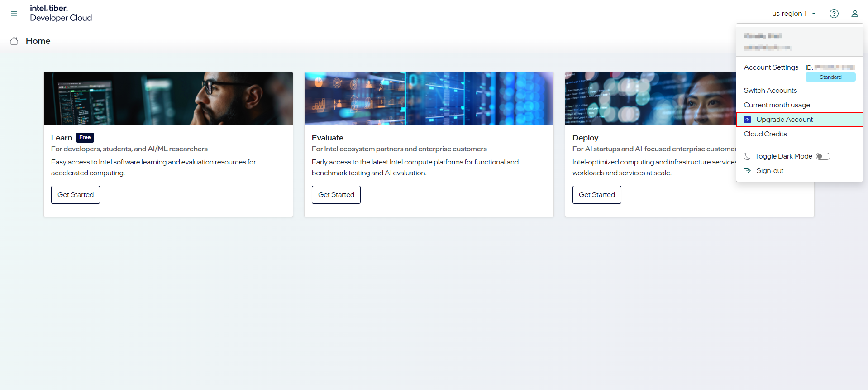Viewport: 868px width, 390px height.
Task: Open the help question mark icon
Action: (834, 14)
